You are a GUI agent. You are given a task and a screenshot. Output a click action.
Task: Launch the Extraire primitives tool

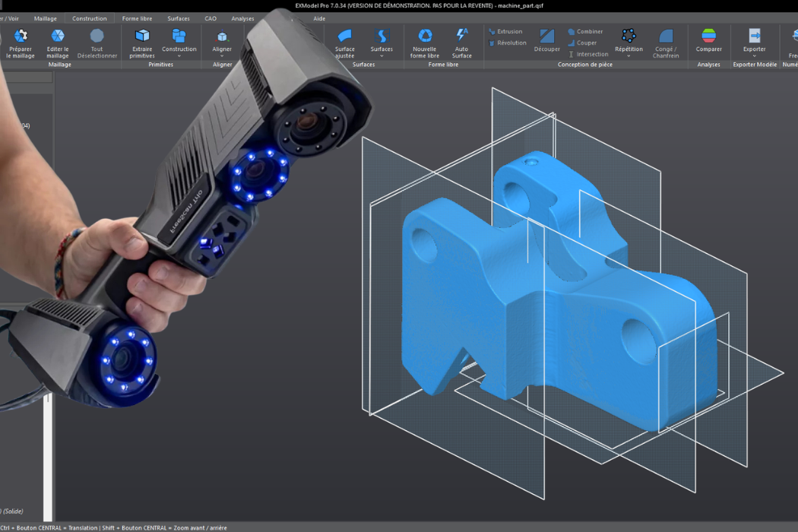pos(142,43)
